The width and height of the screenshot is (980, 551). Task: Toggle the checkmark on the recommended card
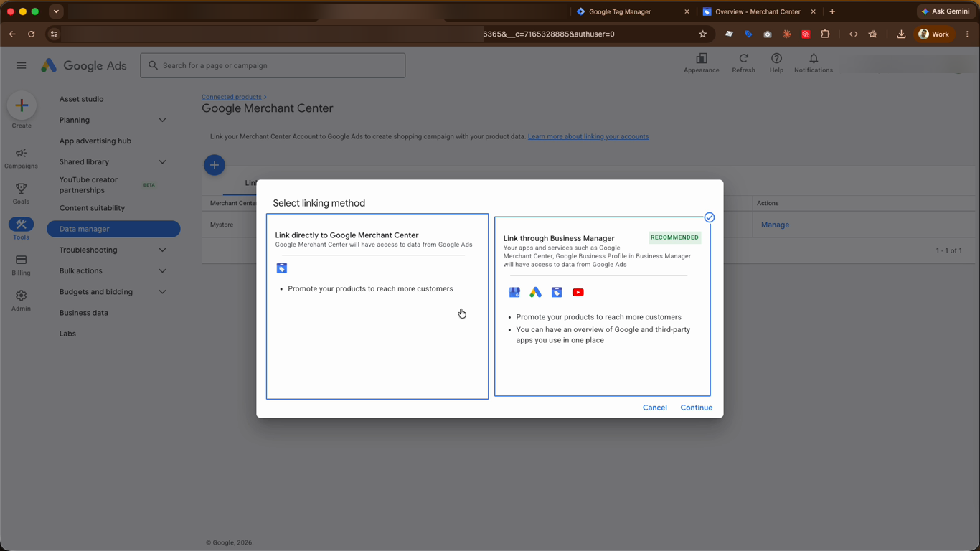710,217
